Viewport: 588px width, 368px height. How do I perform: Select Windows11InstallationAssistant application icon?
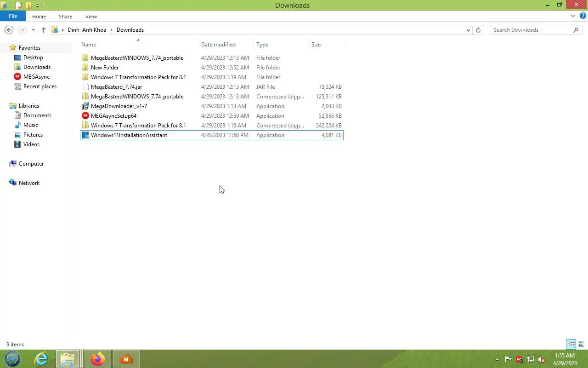tap(85, 135)
